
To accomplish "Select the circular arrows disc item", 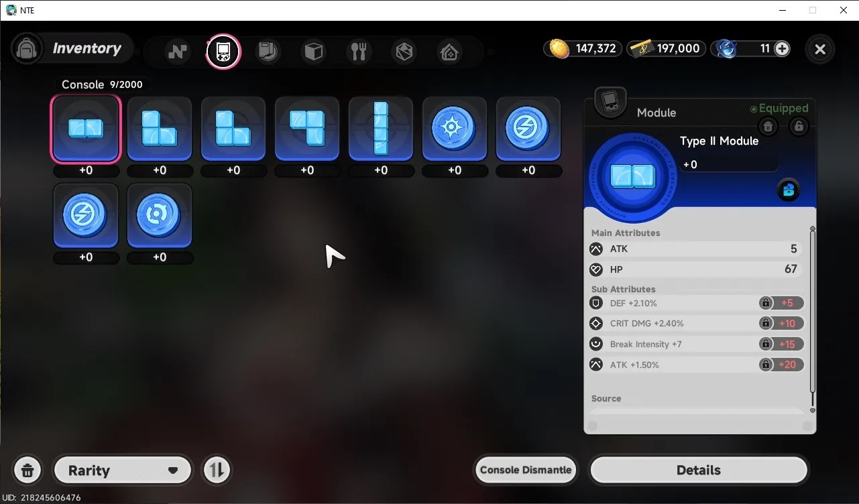I will click(160, 216).
